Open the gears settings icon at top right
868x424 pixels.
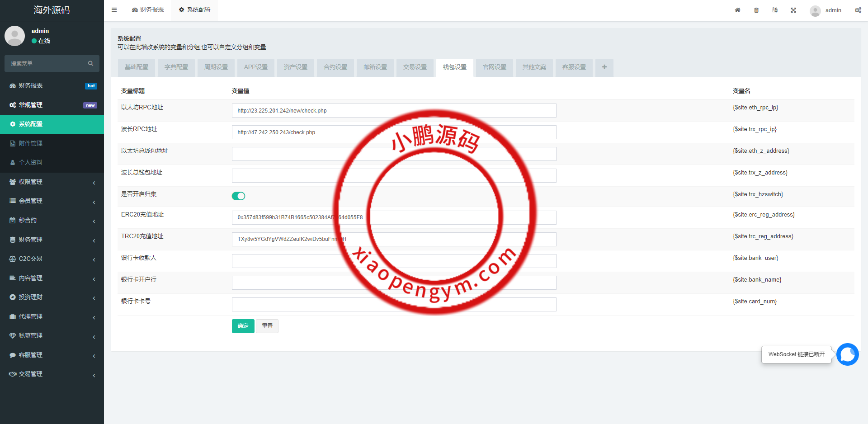click(858, 10)
